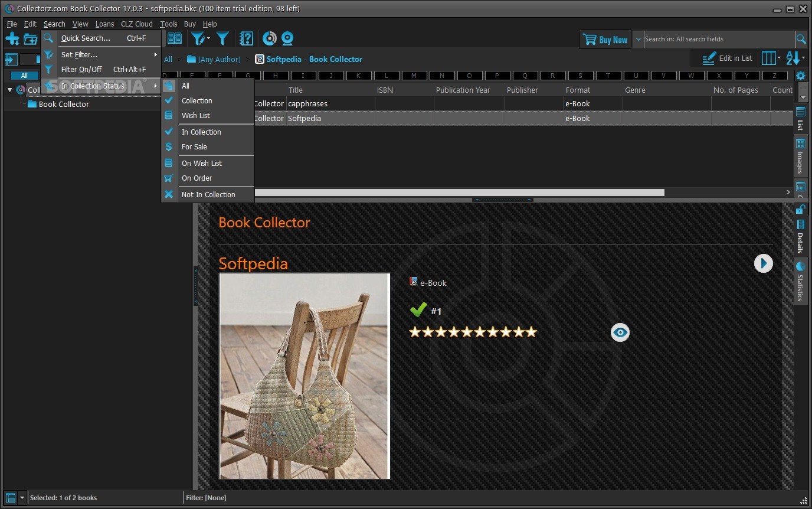Click in the search input field
This screenshot has width=812, height=509.
[x=718, y=39]
